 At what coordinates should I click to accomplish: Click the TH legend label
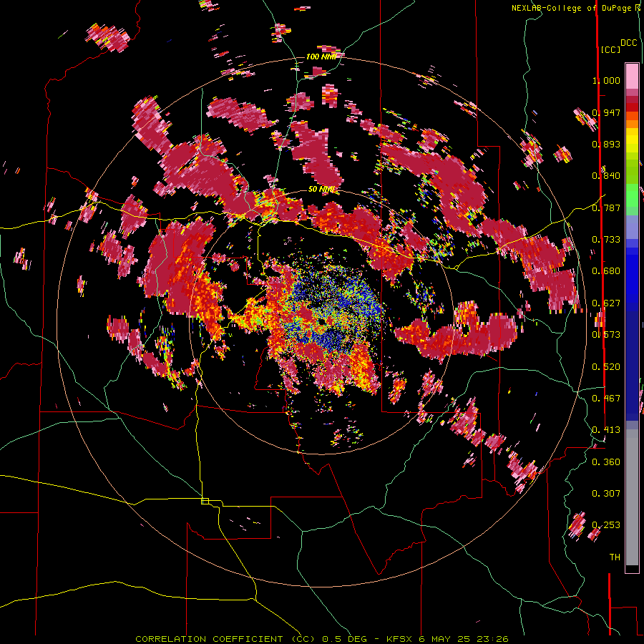coord(615,557)
